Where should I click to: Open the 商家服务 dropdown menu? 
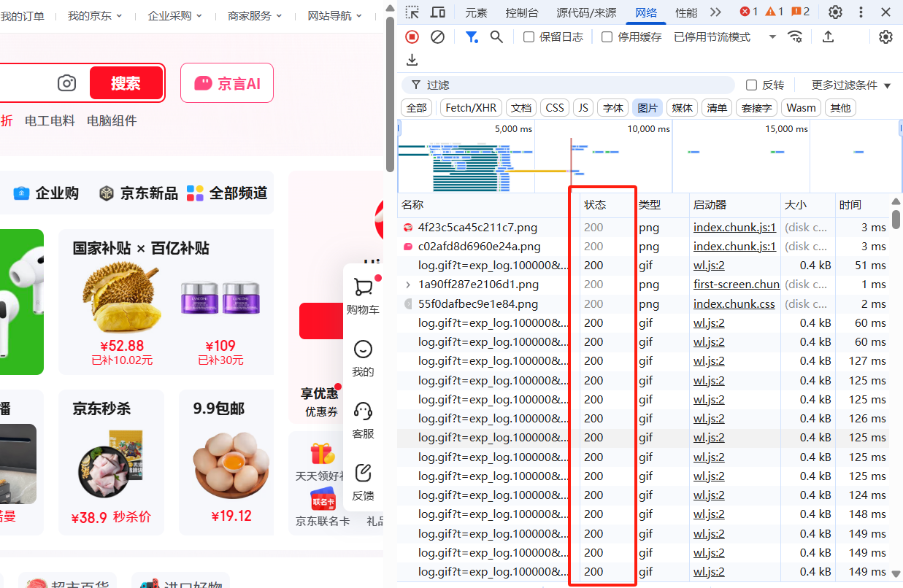point(255,15)
